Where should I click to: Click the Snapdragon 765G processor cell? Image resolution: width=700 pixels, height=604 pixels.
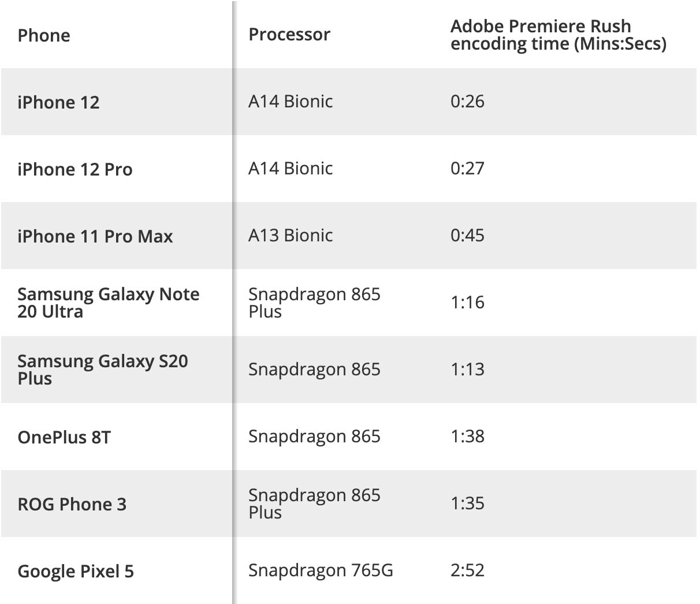coord(321,570)
